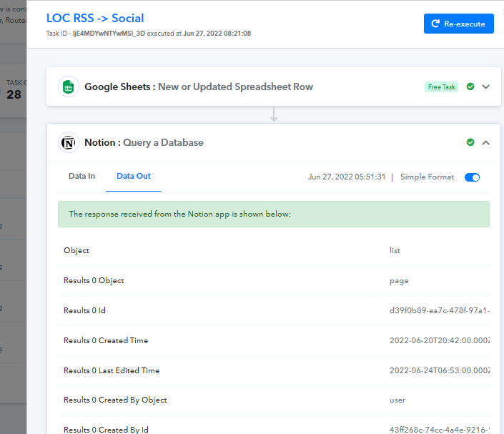
Task: Click the timestamp Jun 27, 2022 05:51:31
Action: [347, 177]
